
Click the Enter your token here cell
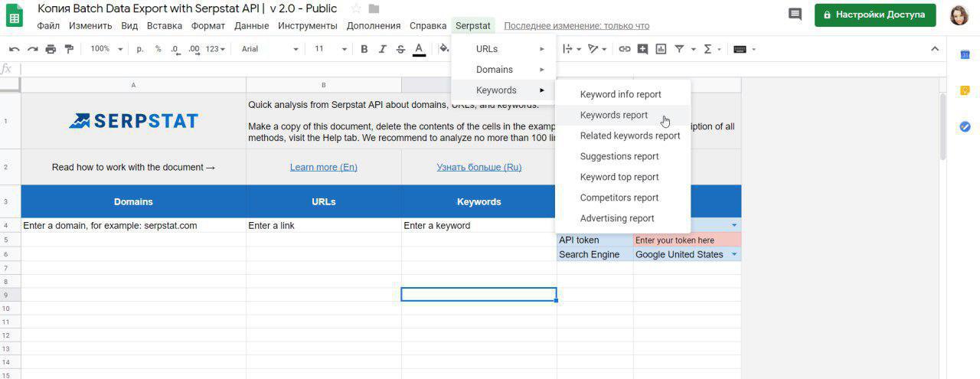[x=687, y=240]
